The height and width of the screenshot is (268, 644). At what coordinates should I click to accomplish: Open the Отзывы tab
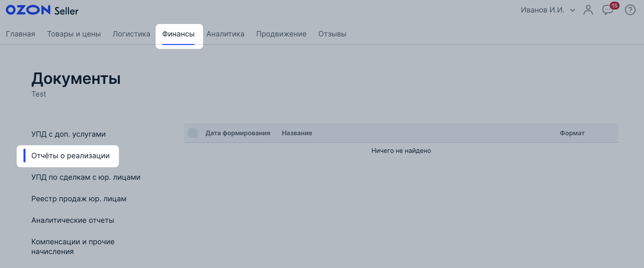point(332,34)
